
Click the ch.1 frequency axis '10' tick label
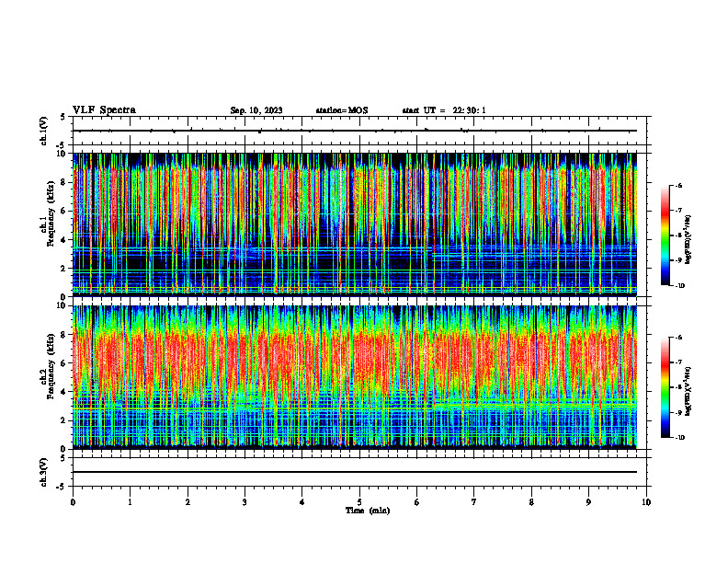click(x=62, y=154)
